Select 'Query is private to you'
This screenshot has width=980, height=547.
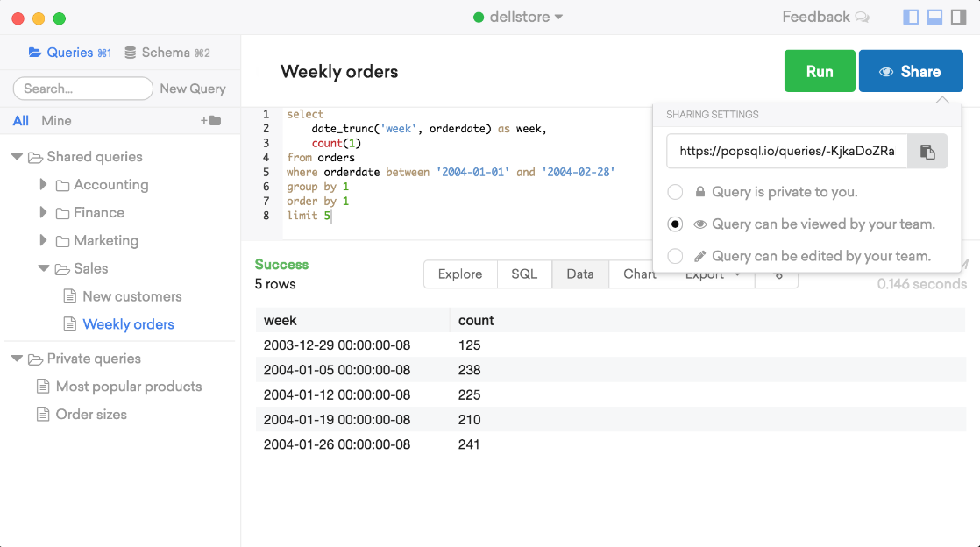(x=675, y=191)
